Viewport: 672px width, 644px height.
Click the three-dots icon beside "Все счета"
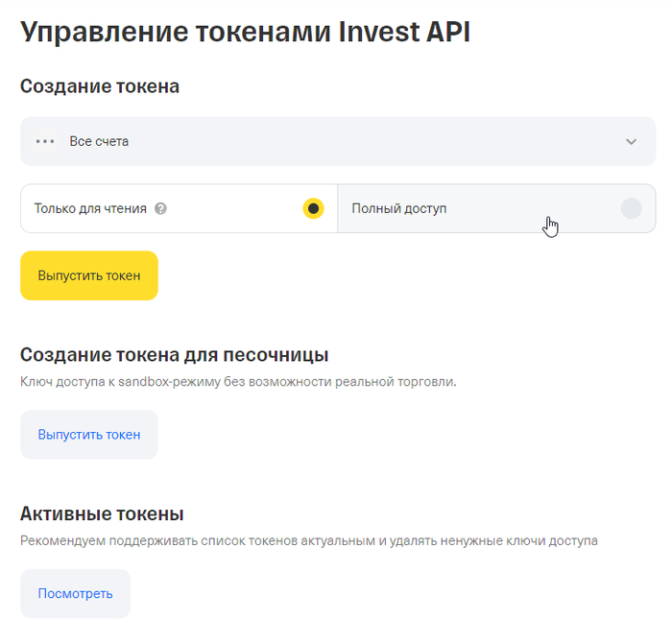coord(44,141)
